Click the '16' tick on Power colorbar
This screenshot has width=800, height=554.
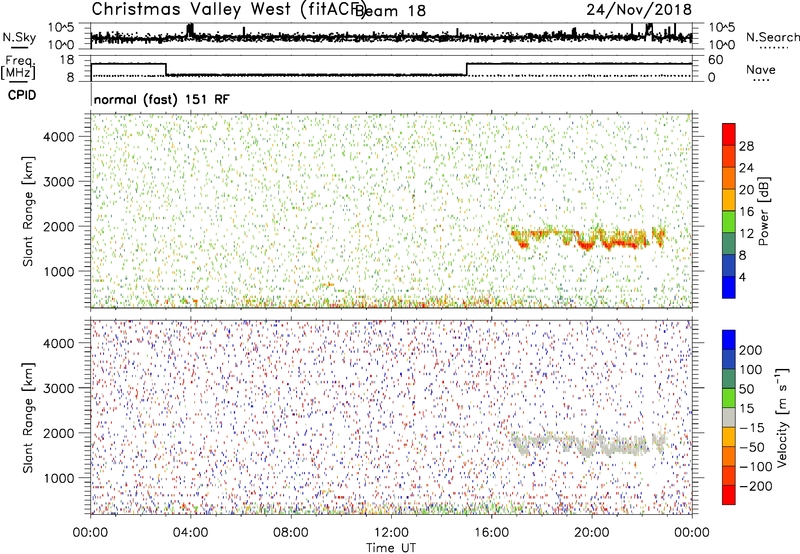tap(746, 212)
